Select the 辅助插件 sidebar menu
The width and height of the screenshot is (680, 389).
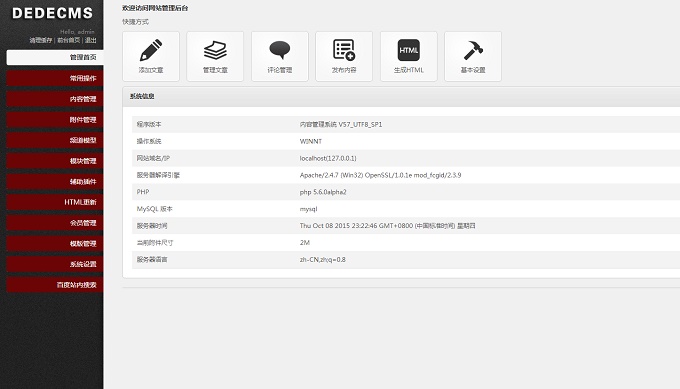tap(55, 182)
